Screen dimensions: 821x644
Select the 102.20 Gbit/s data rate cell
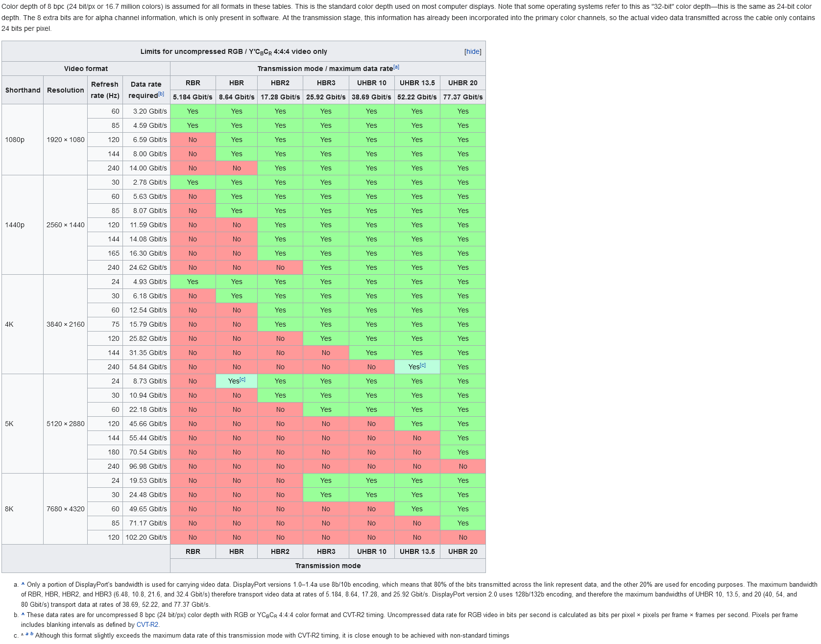tap(146, 537)
